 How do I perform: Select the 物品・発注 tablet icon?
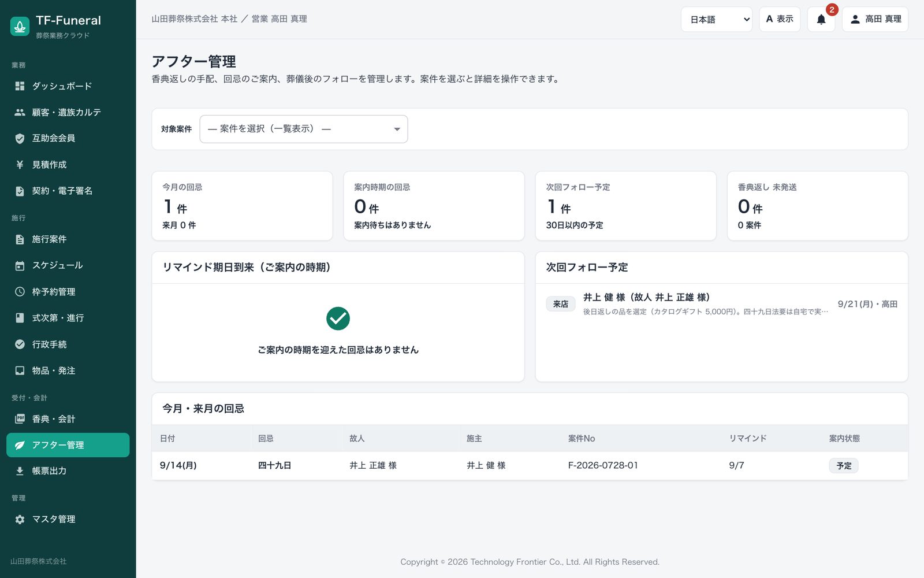click(20, 370)
